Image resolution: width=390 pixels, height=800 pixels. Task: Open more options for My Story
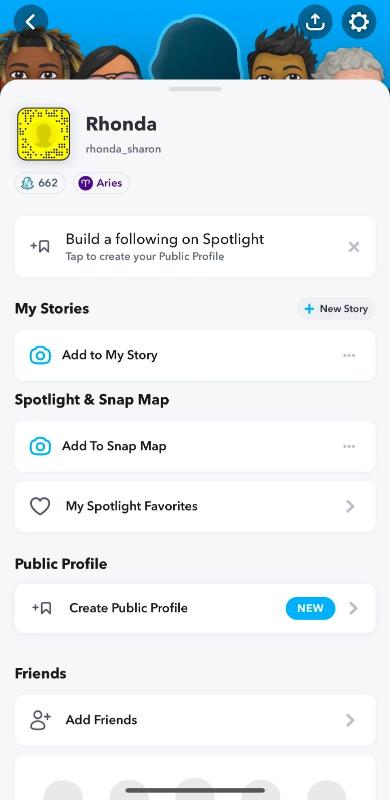pos(349,355)
